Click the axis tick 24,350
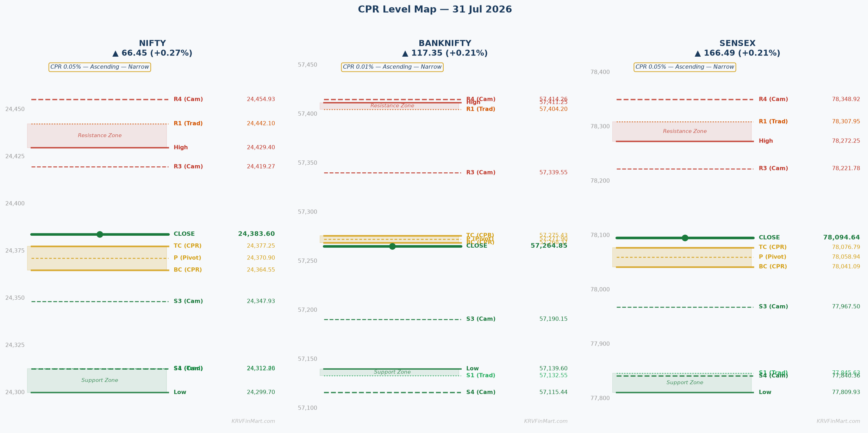The image size is (868, 433). point(15,298)
